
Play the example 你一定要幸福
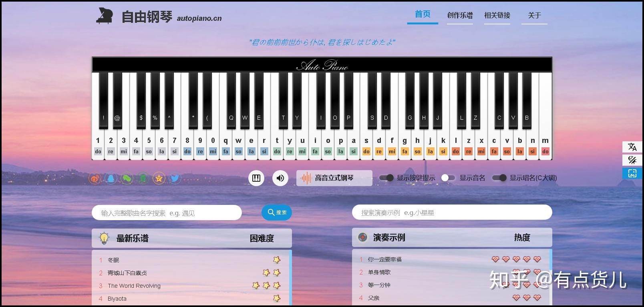tap(384, 259)
